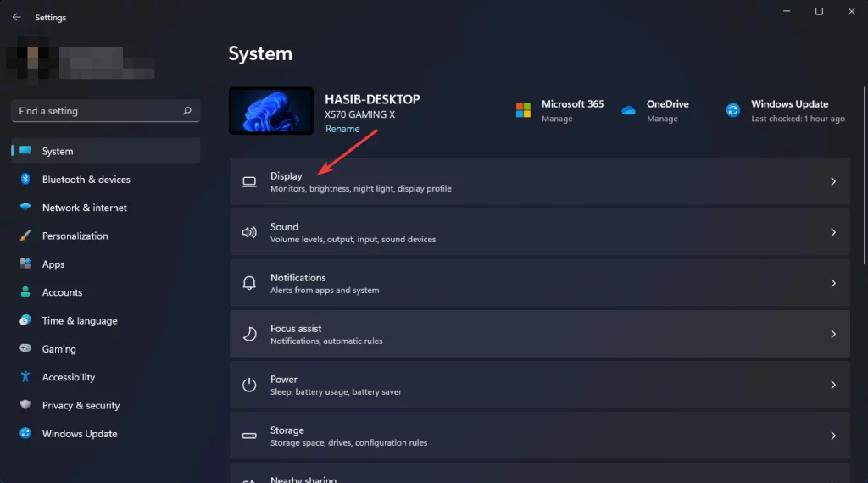The width and height of the screenshot is (868, 483).
Task: Expand the Notifications chevron
Action: tap(833, 283)
